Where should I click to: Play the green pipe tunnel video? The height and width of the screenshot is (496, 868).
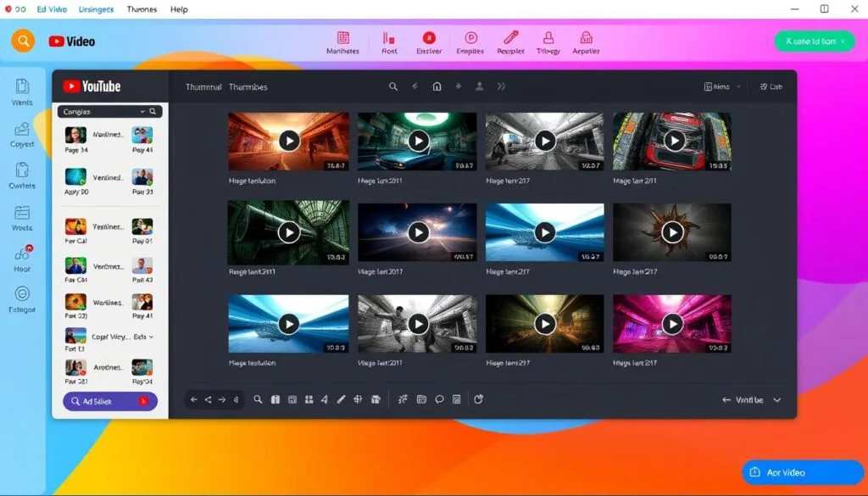(288, 232)
